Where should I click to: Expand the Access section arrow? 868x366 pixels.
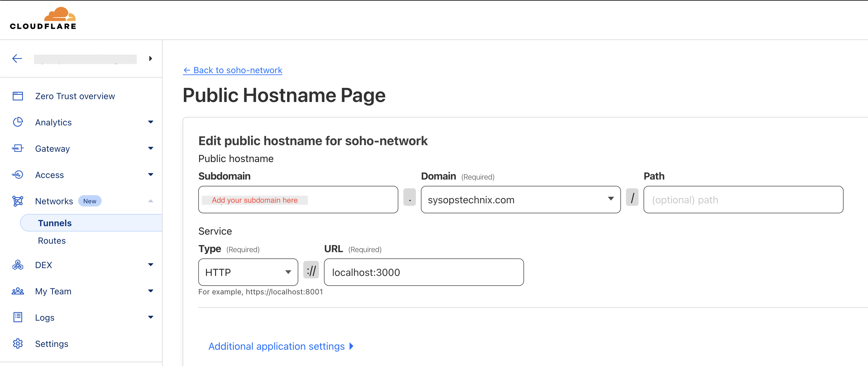click(151, 175)
